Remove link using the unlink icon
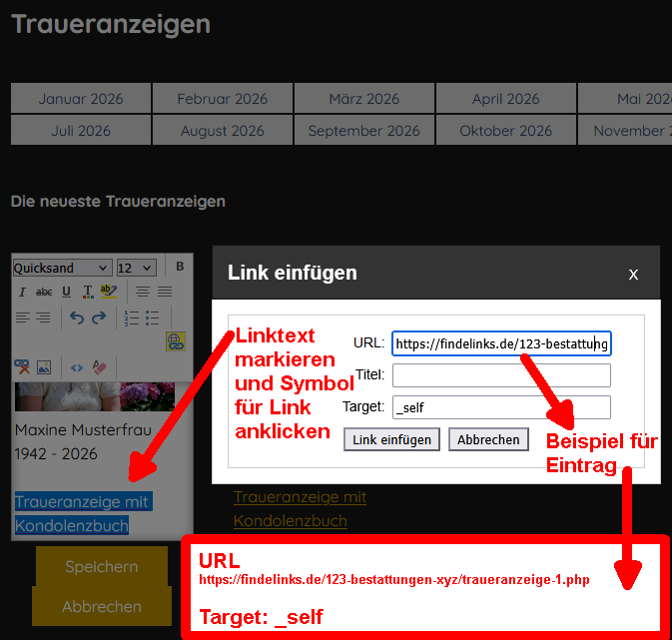 22,367
